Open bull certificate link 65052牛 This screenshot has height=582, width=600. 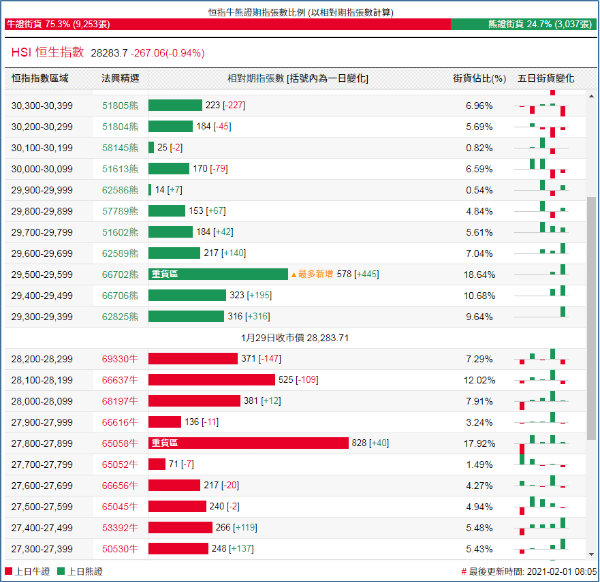coord(120,465)
